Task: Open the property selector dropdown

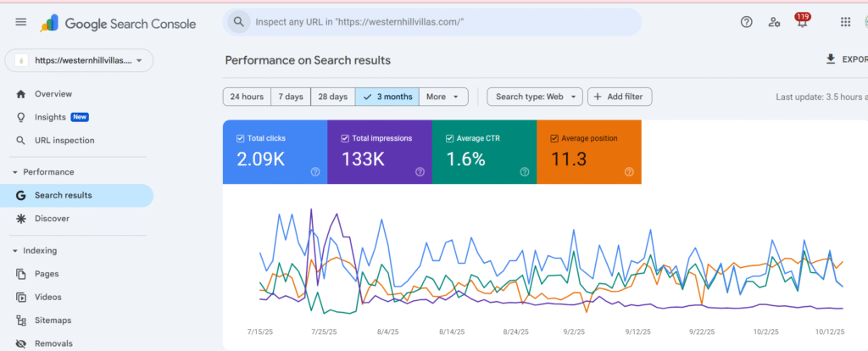Action: click(79, 60)
